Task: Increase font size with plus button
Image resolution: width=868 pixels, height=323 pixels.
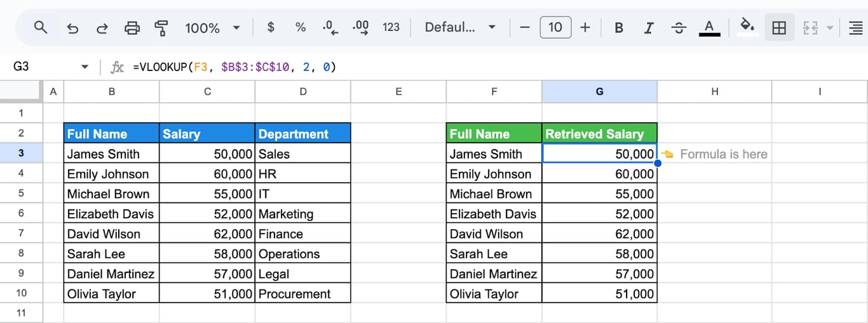Action: click(x=585, y=27)
